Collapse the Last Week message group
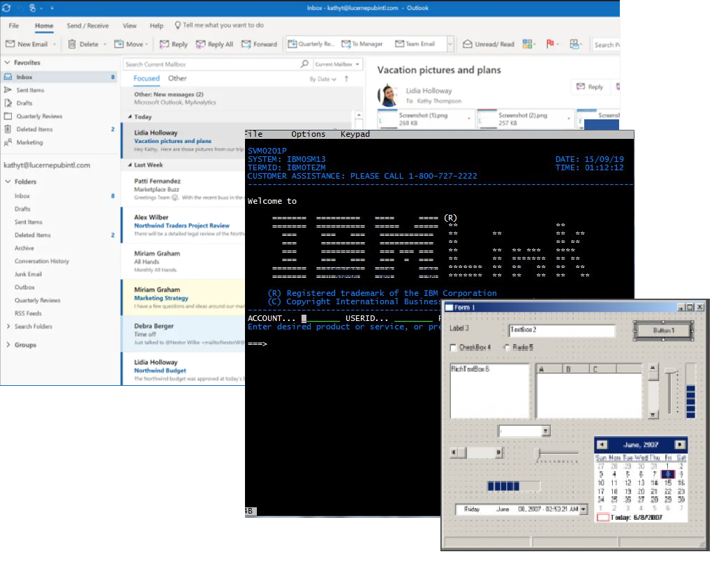The image size is (728, 568). (130, 165)
